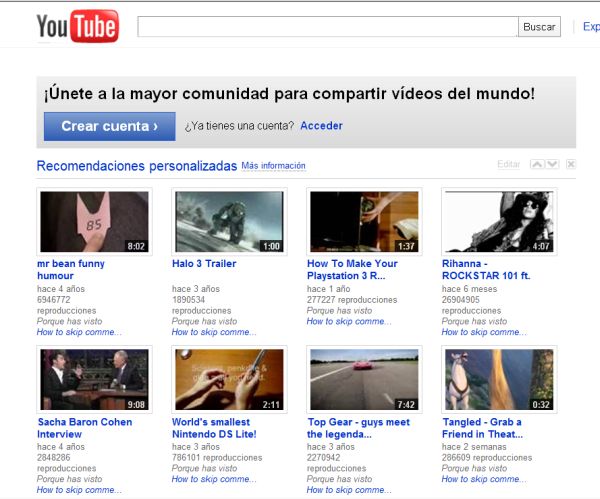Click World's smallest Nintendo DS Lite title
Image resolution: width=600 pixels, height=499 pixels.
click(214, 428)
